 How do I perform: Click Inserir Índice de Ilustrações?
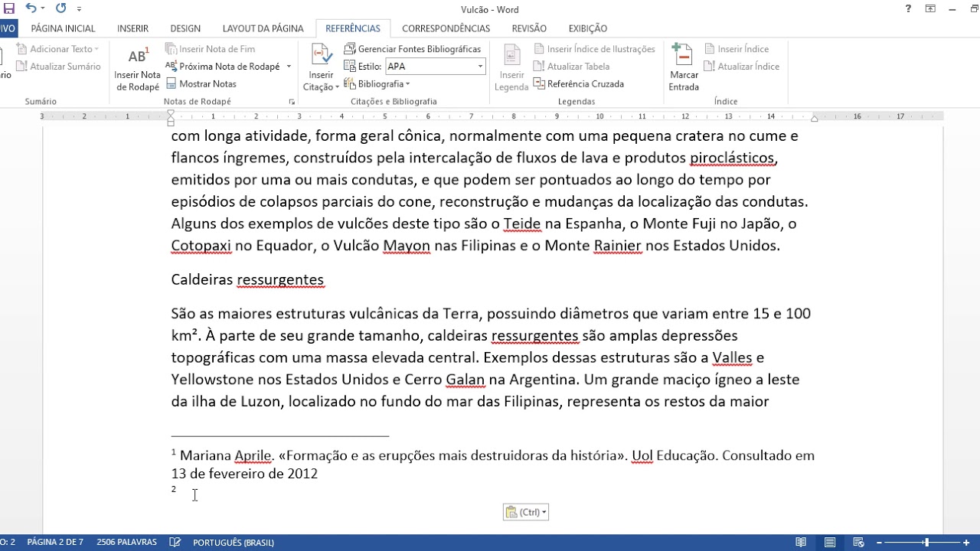594,49
